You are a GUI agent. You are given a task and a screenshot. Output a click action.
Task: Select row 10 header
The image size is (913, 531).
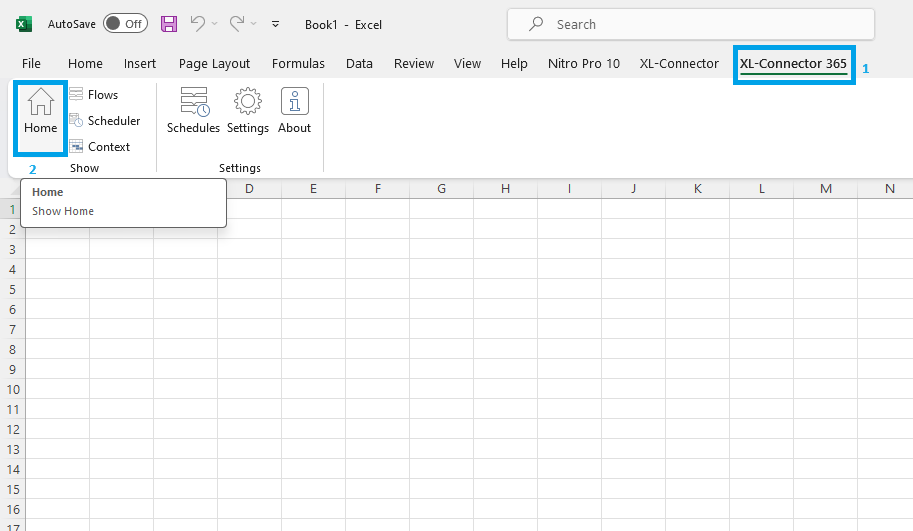12,389
